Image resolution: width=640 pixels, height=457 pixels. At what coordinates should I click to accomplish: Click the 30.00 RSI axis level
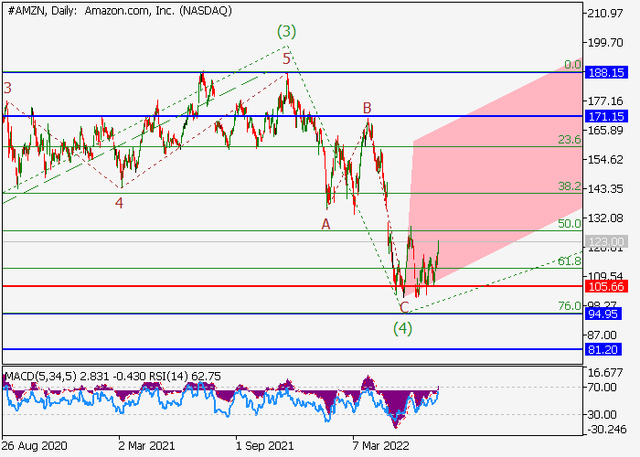click(602, 415)
